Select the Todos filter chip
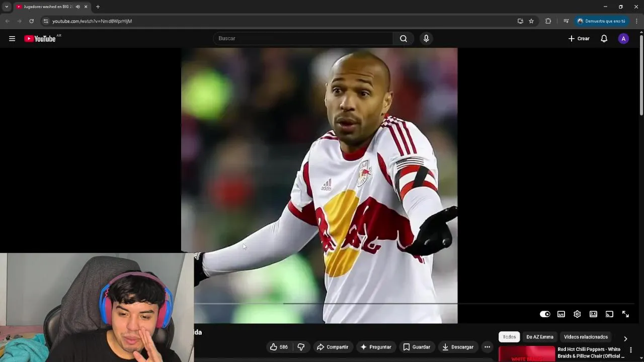This screenshot has height=362, width=644. point(509,337)
